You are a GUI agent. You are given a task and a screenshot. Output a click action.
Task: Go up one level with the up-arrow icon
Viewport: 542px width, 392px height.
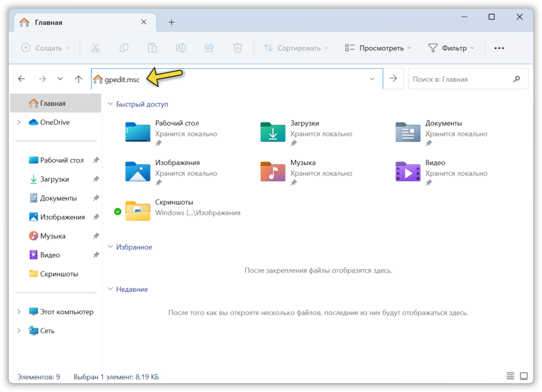(x=78, y=78)
